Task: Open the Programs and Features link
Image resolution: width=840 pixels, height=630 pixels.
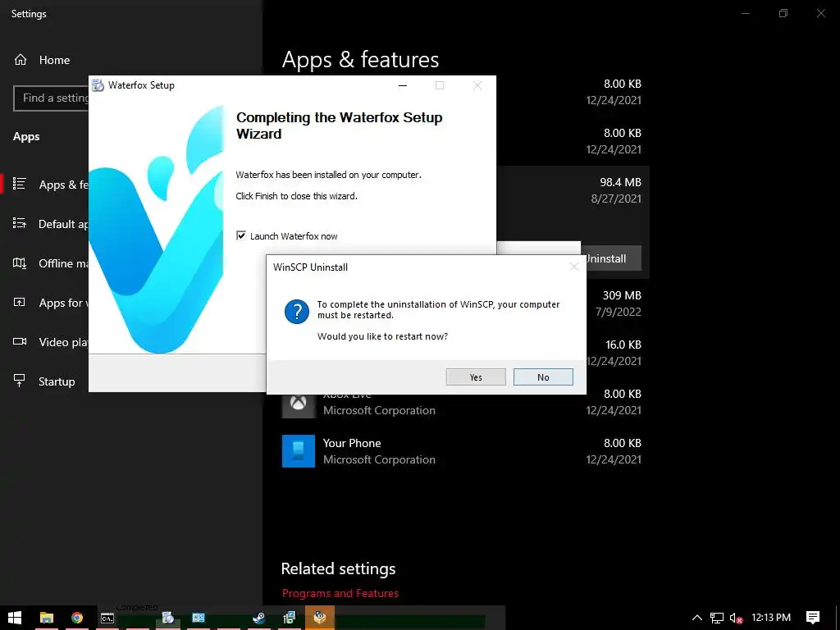Action: (x=340, y=594)
